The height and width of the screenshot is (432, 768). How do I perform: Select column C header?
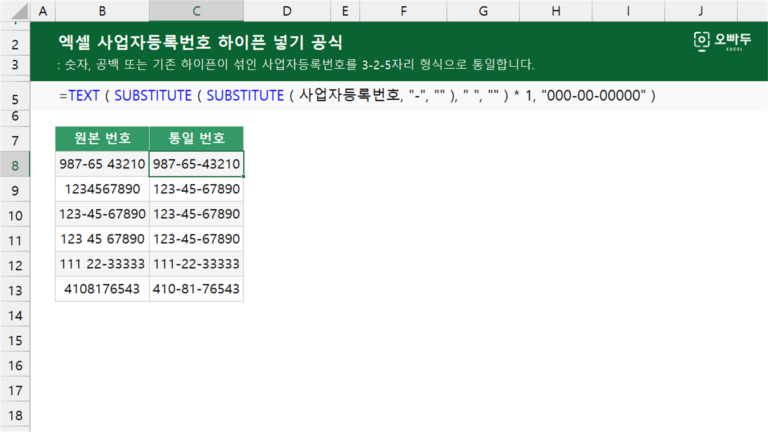coord(196,11)
